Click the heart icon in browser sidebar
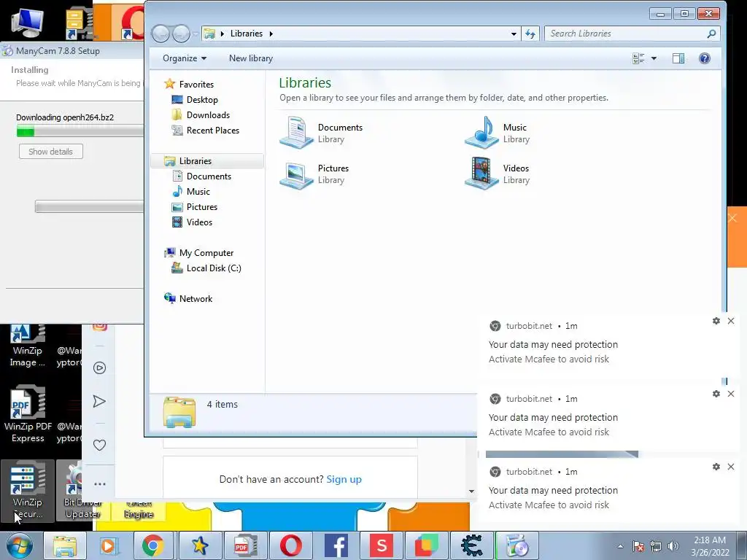 click(x=99, y=446)
